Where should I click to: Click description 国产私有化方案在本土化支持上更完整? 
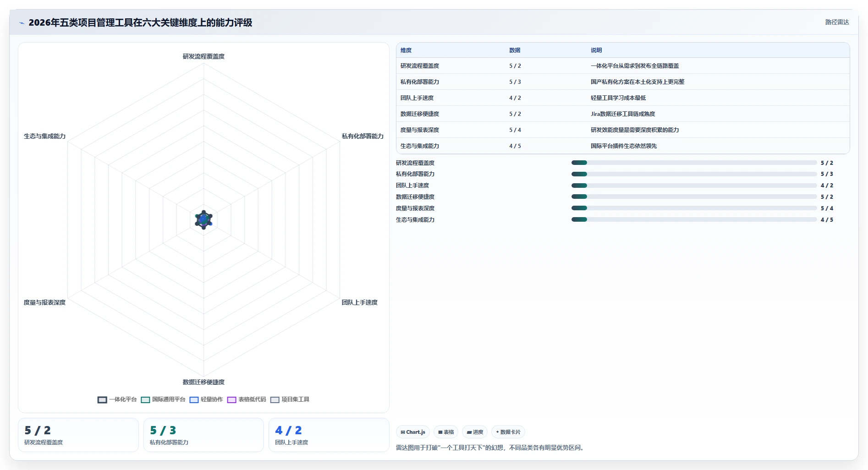point(637,82)
